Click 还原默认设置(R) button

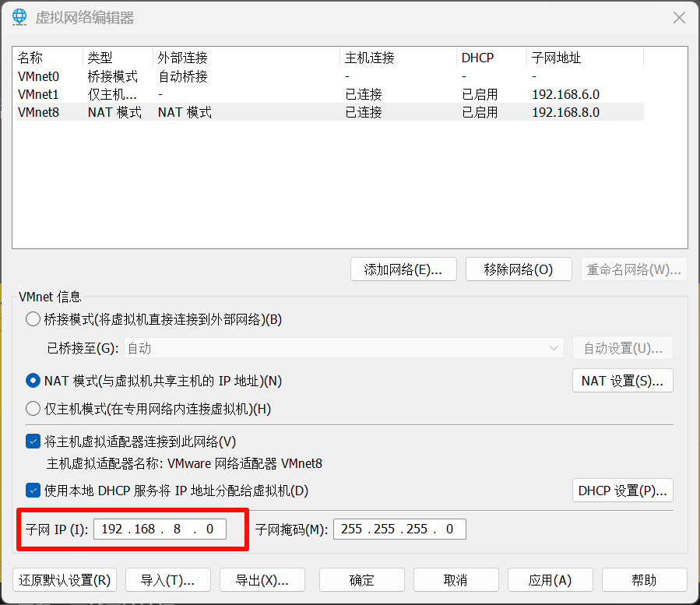pyautogui.click(x=65, y=580)
